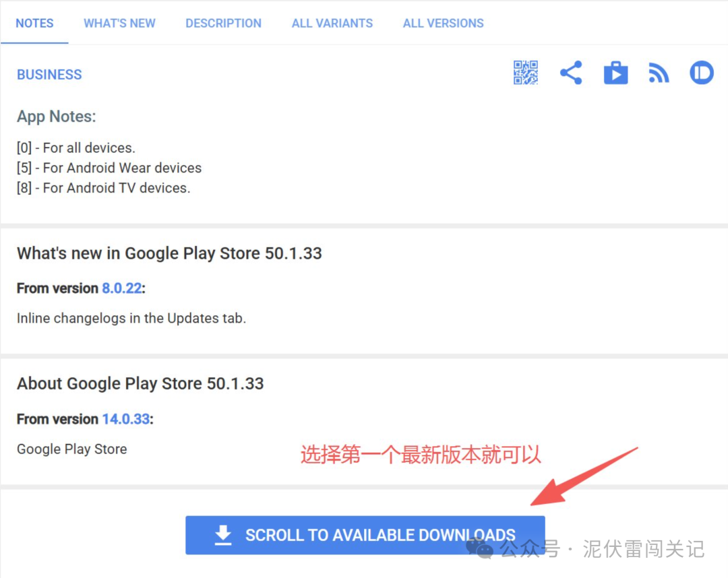Click the share icon
Viewport: 728px width, 578px height.
coord(571,73)
